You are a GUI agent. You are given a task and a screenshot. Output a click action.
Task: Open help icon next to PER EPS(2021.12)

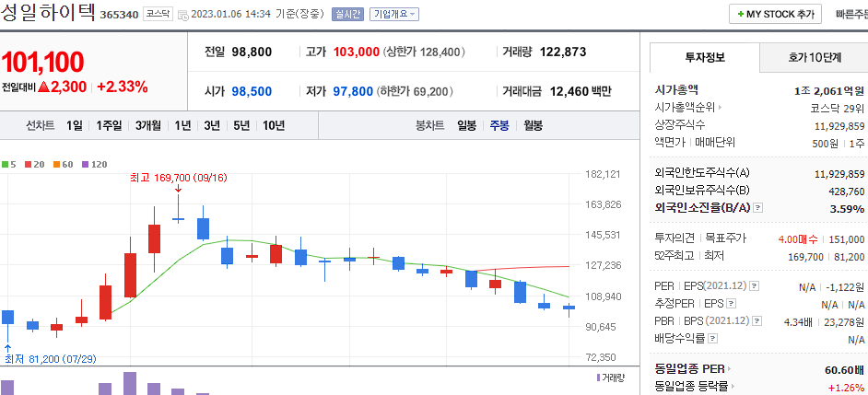[755, 286]
